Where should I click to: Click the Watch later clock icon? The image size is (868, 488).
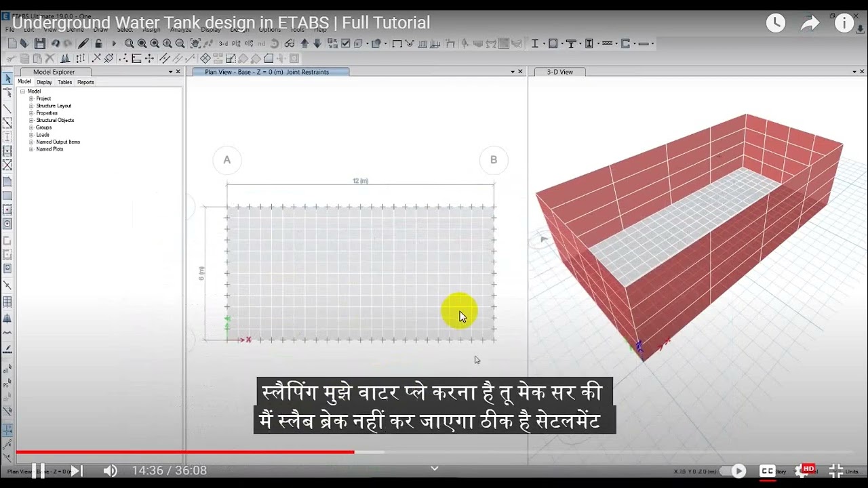[x=776, y=23]
